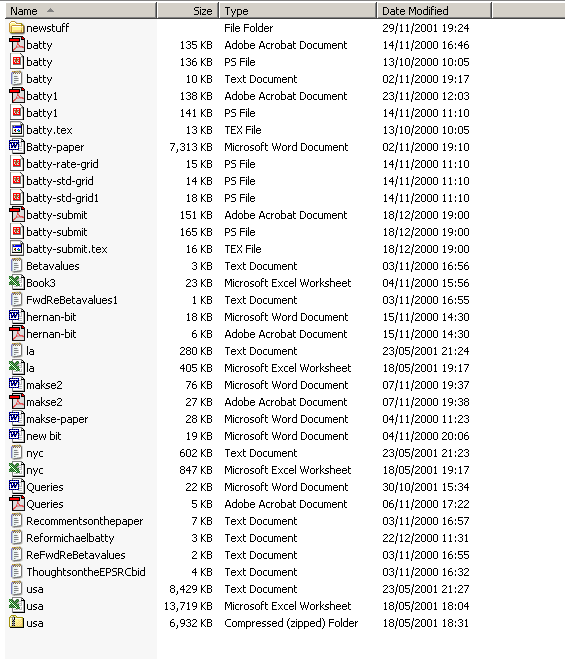Select the batty.tex TEX file icon
This screenshot has width=565, height=659.
pos(16,130)
